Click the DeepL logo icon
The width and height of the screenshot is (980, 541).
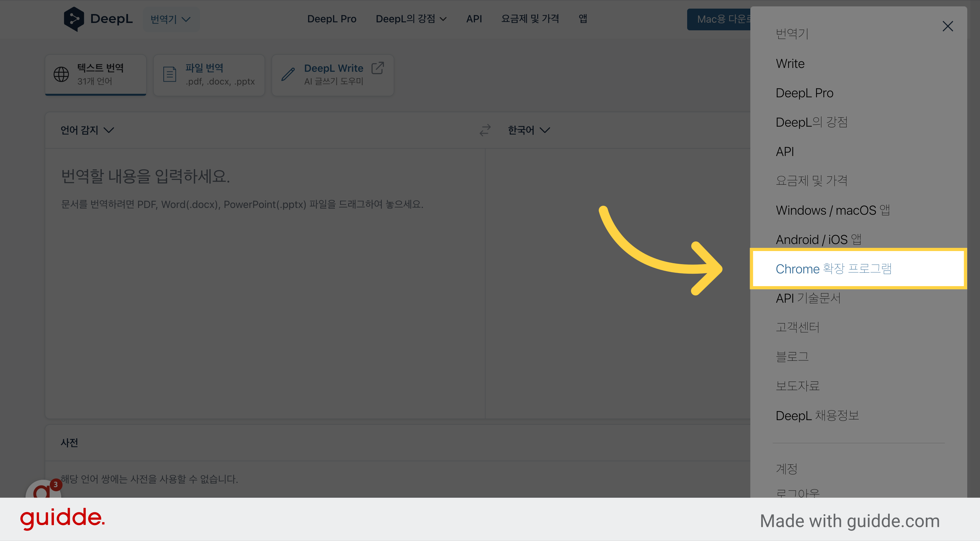click(74, 19)
